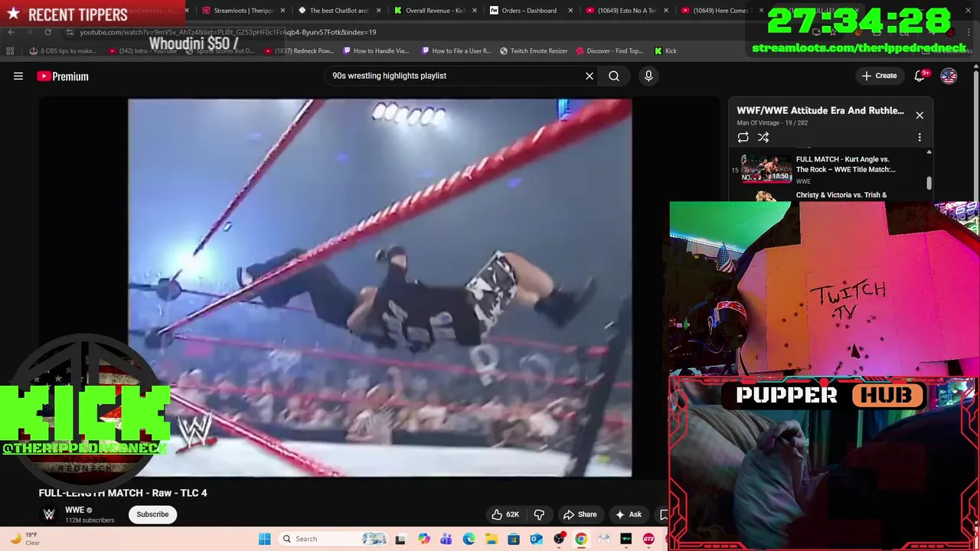
Task: Open browser apps grid icon
Action: tap(10, 51)
